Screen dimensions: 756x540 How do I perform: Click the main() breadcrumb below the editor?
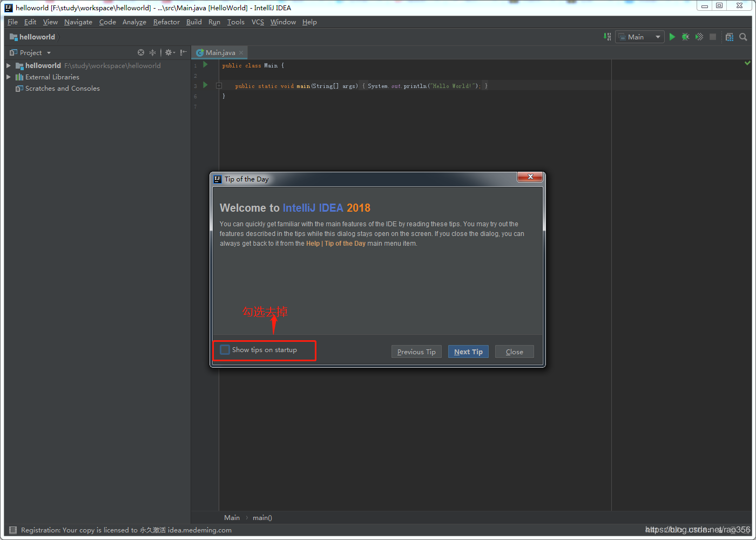point(262,518)
